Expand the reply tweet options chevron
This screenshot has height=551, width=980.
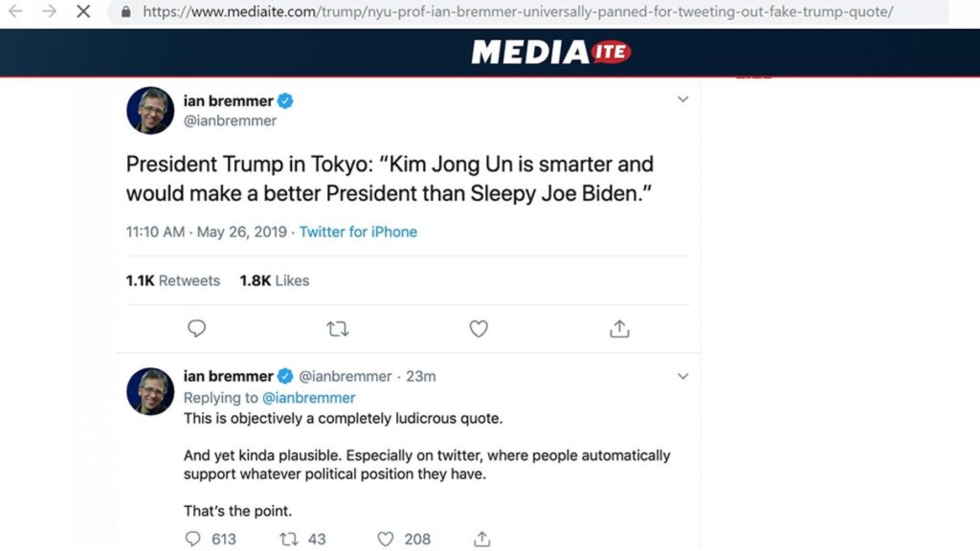click(682, 376)
